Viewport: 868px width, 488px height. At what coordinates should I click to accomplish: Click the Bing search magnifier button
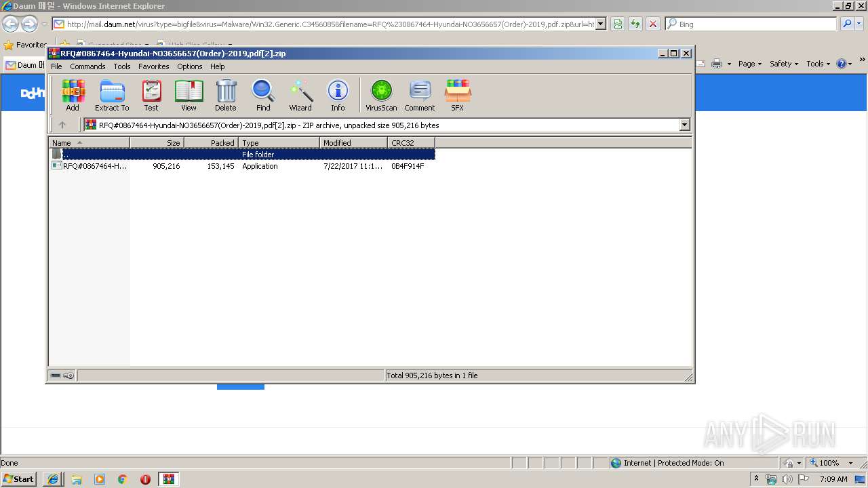pyautogui.click(x=847, y=24)
